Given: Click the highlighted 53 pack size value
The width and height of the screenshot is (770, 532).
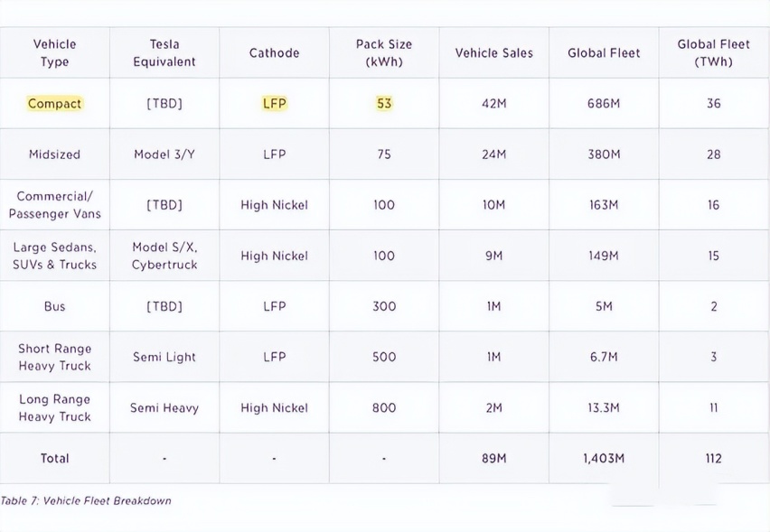Looking at the screenshot, I should 384,104.
